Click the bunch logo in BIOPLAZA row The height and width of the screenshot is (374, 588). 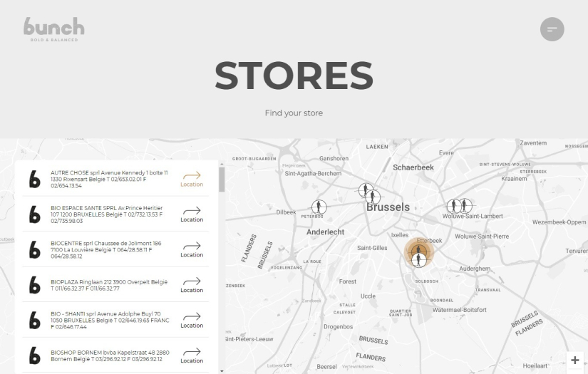(34, 285)
